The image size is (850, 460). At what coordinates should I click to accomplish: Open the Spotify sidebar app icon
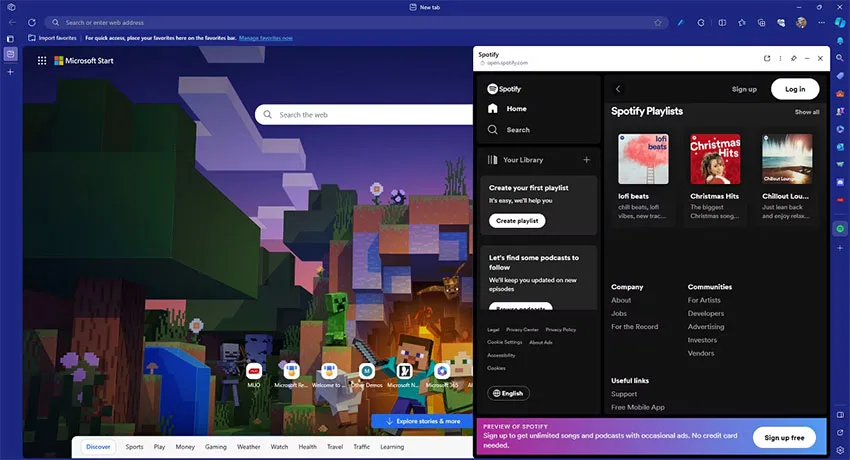(840, 229)
